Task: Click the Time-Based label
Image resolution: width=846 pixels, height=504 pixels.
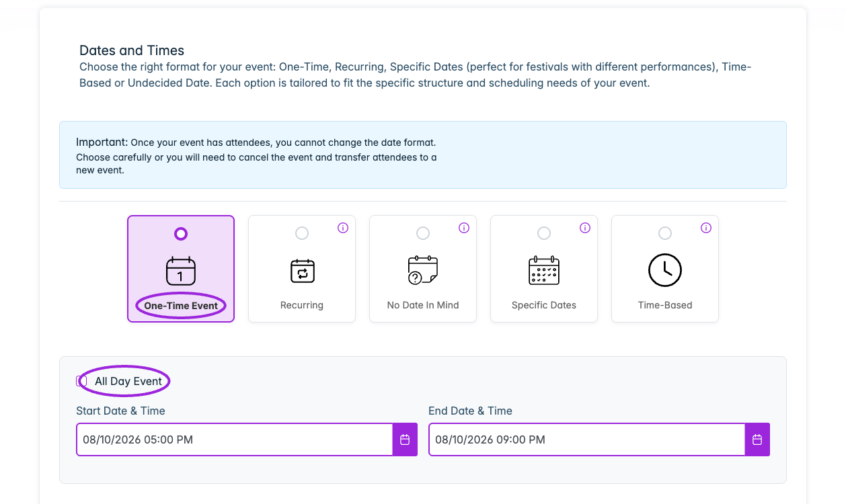Action: click(665, 305)
